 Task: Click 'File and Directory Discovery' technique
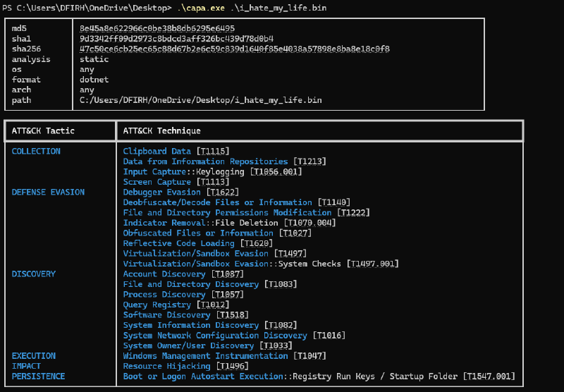(191, 284)
